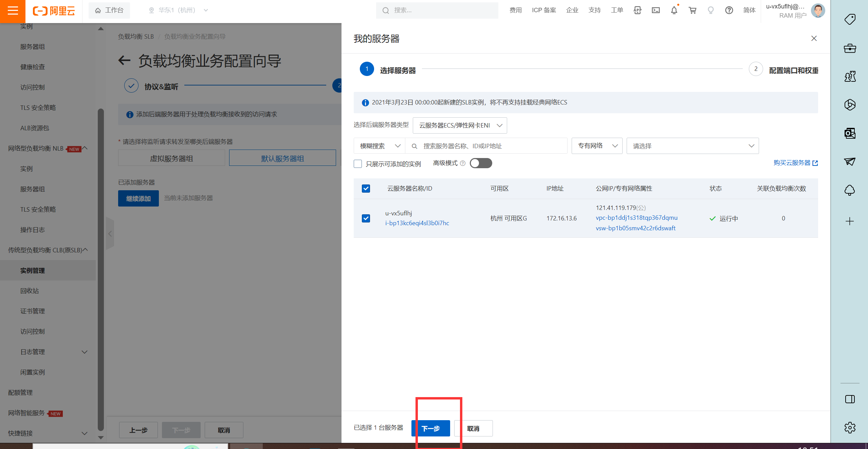The width and height of the screenshot is (868, 449).
Task: Check 只展示可添加的实例 checkbox
Action: (x=358, y=164)
